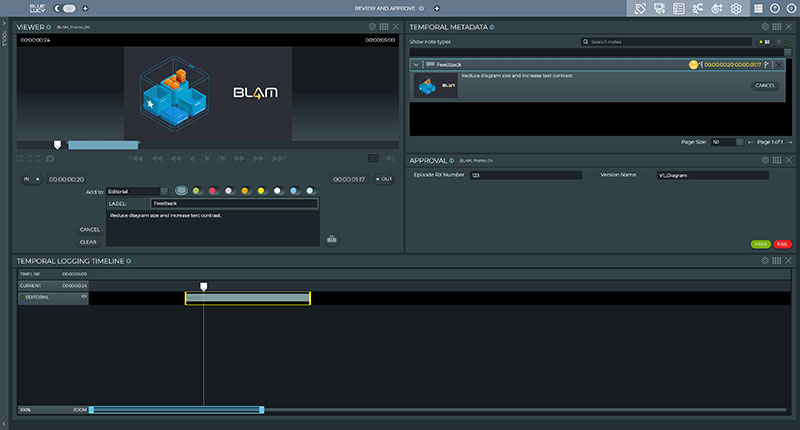Add a new workspace tab with plus
This screenshot has height=430, width=800.
436,8
